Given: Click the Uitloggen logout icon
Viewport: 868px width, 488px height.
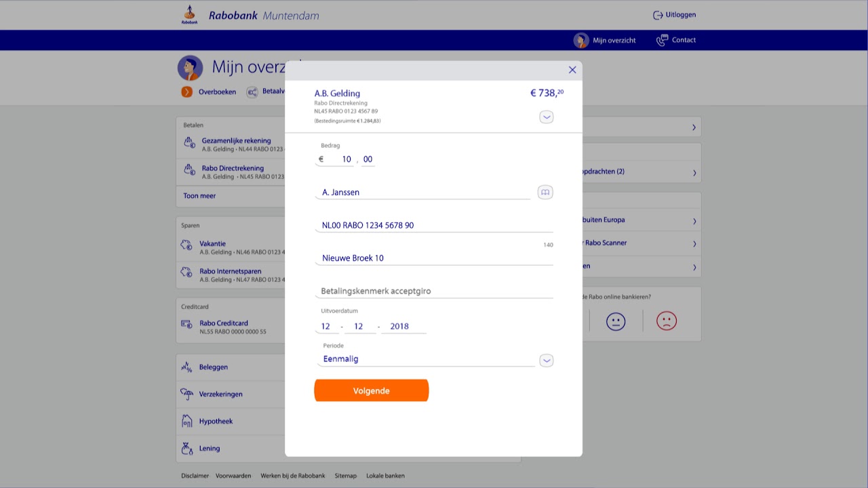Looking at the screenshot, I should click(x=657, y=15).
